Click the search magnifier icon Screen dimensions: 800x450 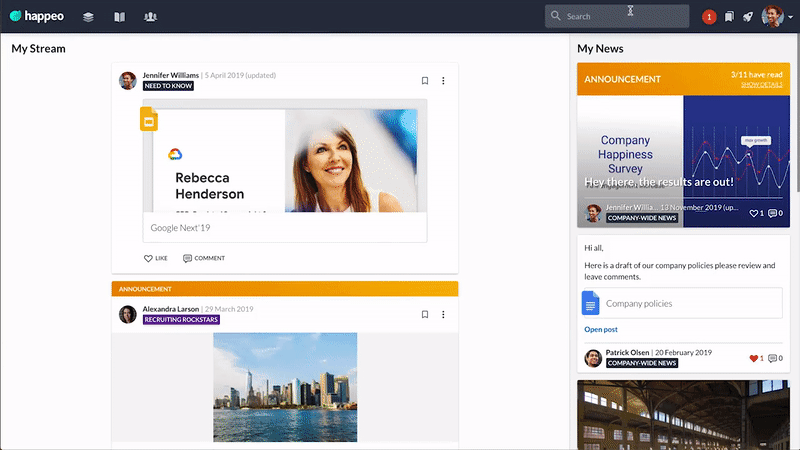(x=556, y=16)
